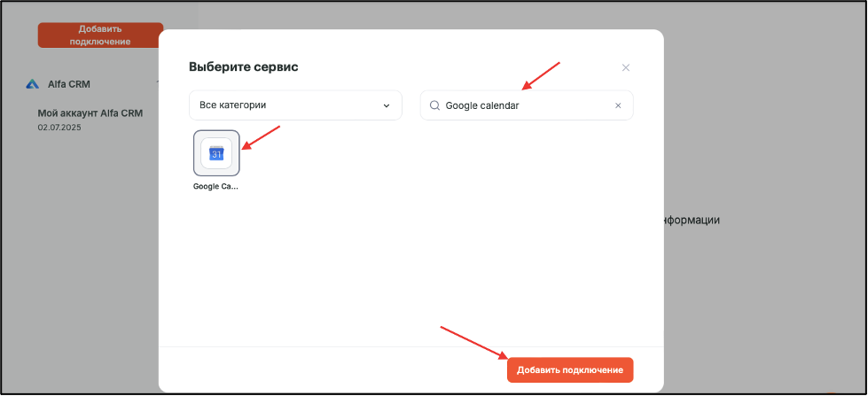Click the number 31 on calendar icon
Image resolution: width=868 pixels, height=396 pixels.
pos(216,155)
